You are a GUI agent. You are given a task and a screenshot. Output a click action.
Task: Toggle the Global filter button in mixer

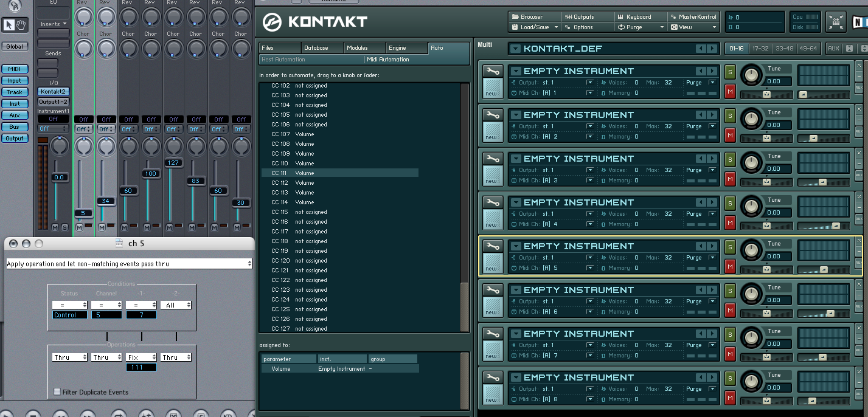click(x=15, y=46)
